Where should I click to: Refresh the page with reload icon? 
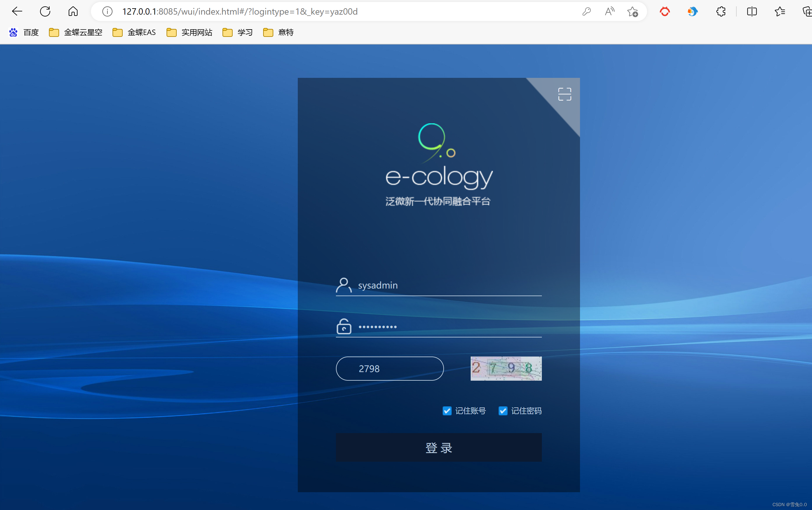(x=45, y=11)
